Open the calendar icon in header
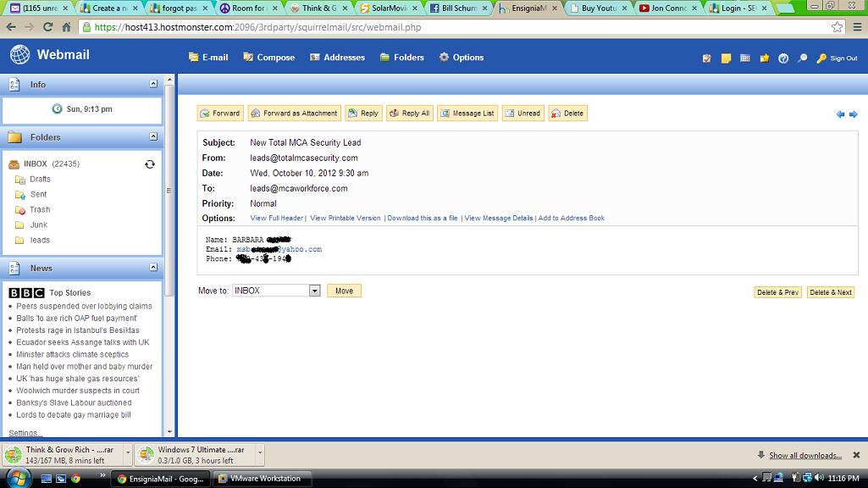 pos(745,58)
